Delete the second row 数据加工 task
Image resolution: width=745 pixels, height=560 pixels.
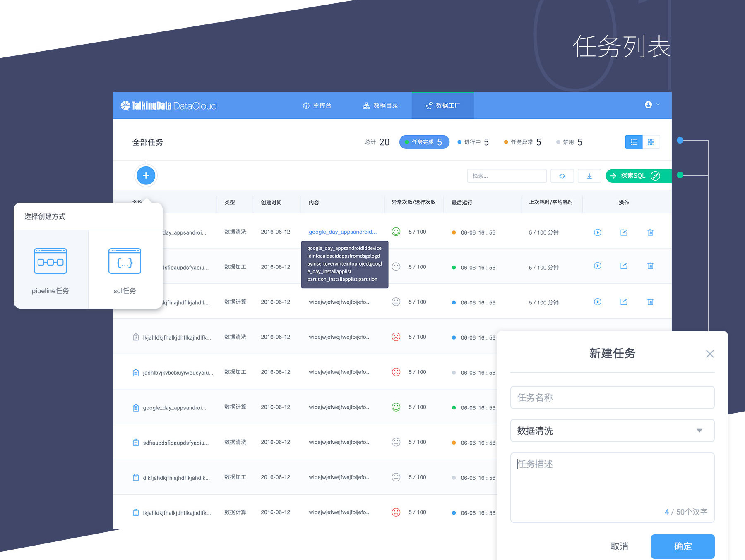click(650, 266)
